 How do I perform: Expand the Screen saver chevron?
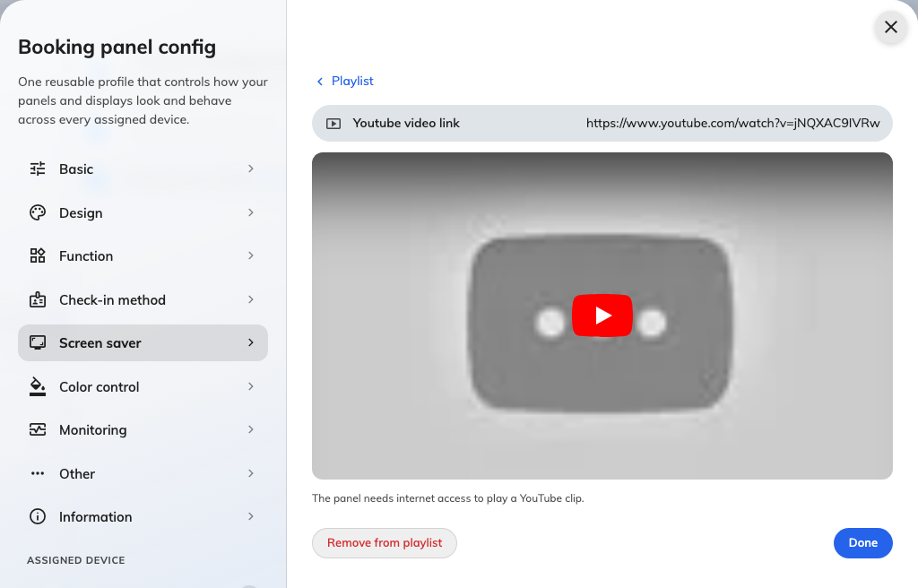(x=251, y=342)
